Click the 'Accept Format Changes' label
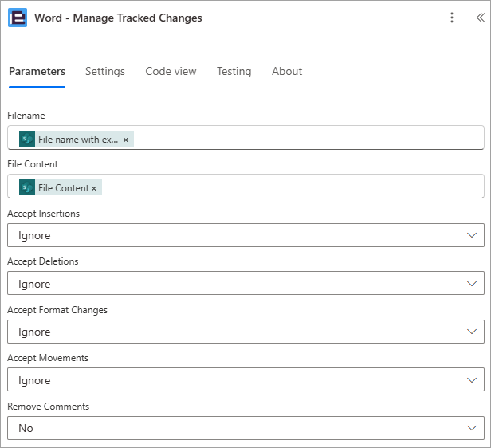The image size is (491, 448). click(57, 310)
